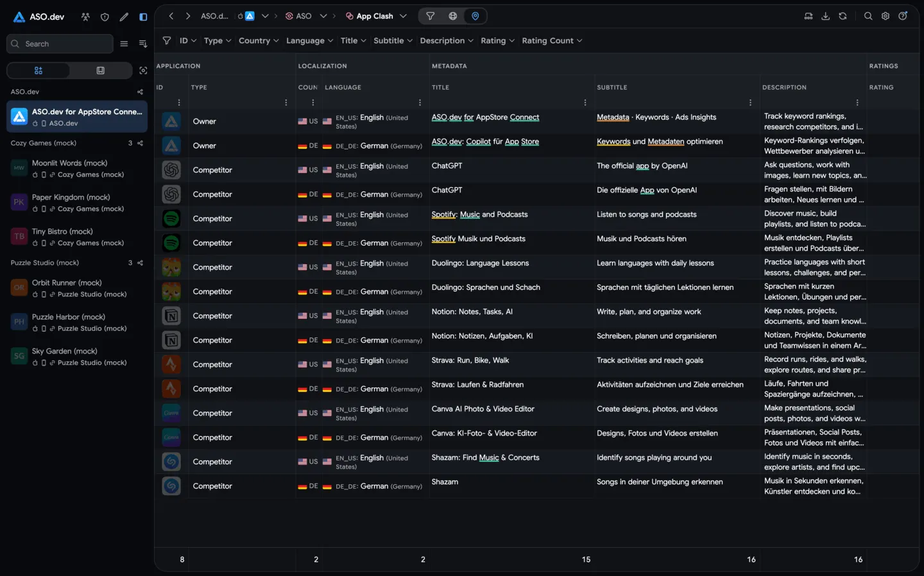
Task: Open the Description filter dropdown
Action: point(447,40)
